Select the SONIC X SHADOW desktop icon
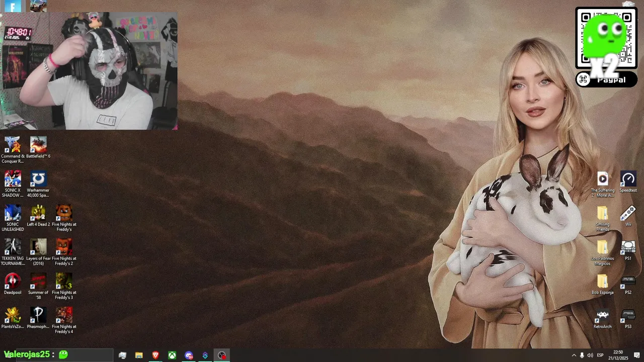This screenshot has height=362, width=644. 13,184
